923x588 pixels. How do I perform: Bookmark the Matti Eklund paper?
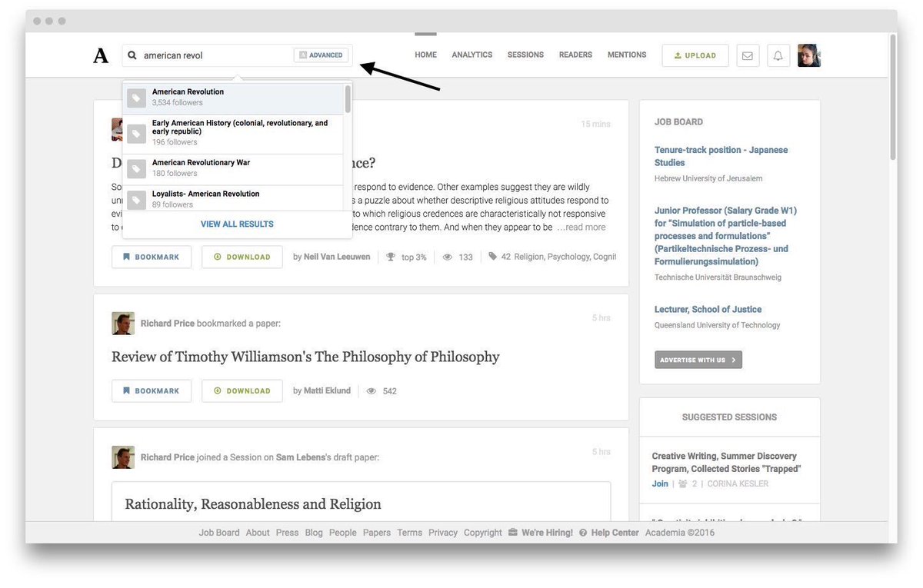click(x=152, y=390)
